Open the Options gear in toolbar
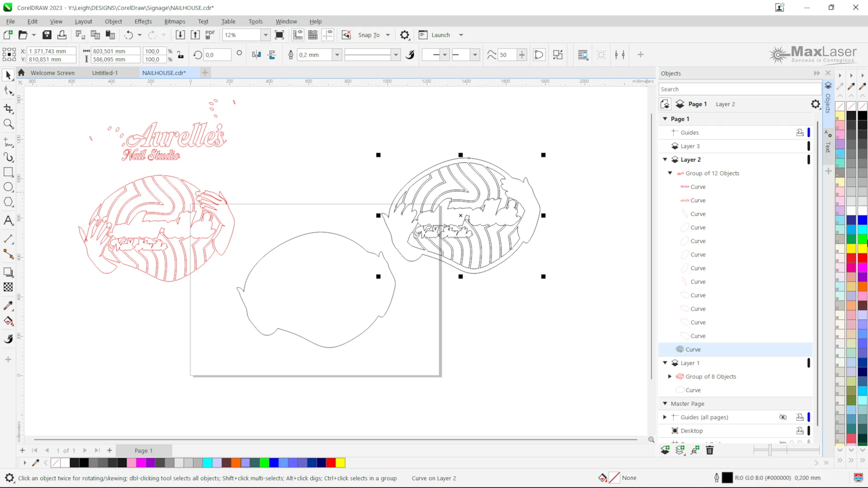Image resolution: width=868 pixels, height=488 pixels. [405, 35]
